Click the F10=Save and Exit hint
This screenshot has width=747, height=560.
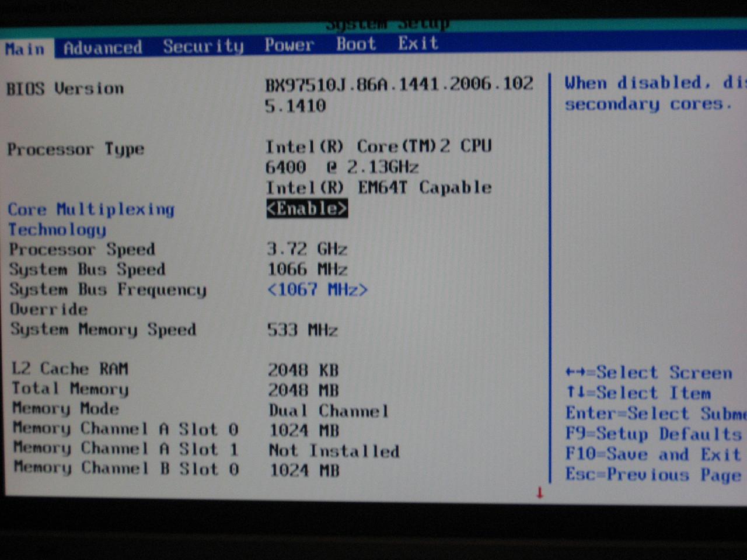pos(654,454)
